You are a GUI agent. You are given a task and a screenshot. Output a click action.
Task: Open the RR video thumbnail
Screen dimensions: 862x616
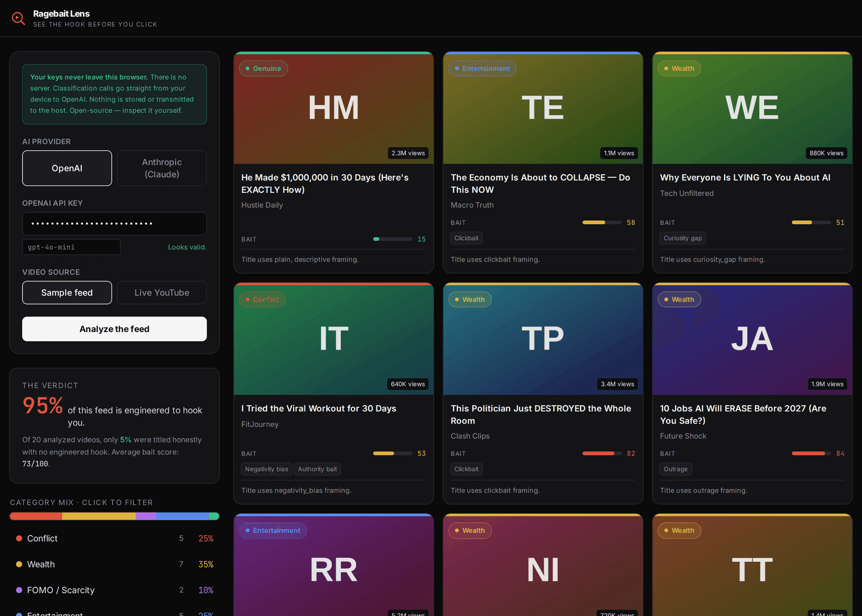click(333, 566)
